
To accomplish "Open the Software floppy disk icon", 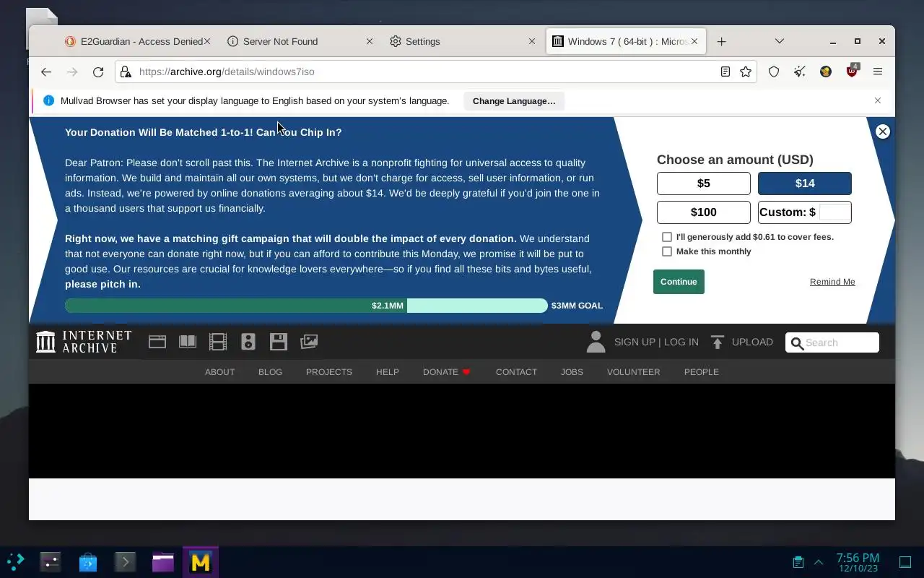I will click(x=279, y=342).
